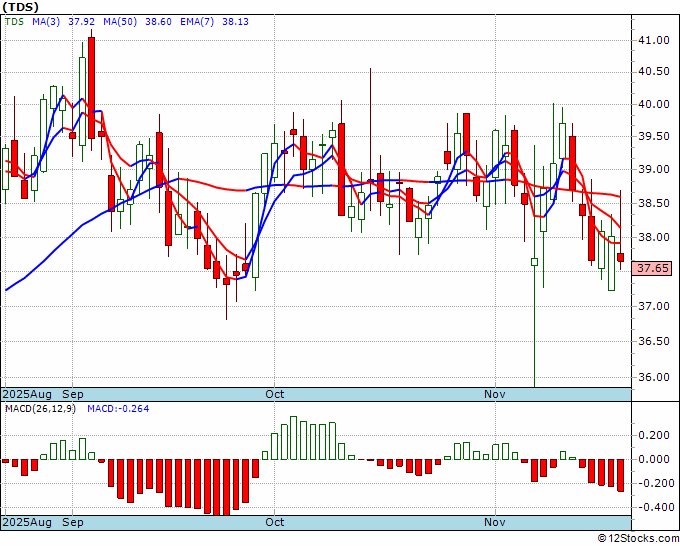Click the 40.50 price axis label
This screenshot has width=680, height=546.
click(x=654, y=72)
